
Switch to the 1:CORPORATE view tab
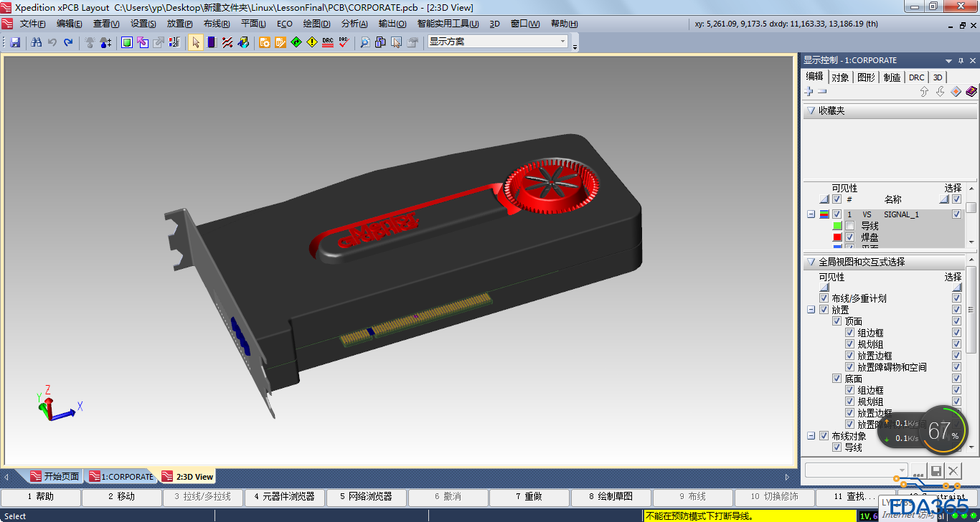tap(121, 477)
